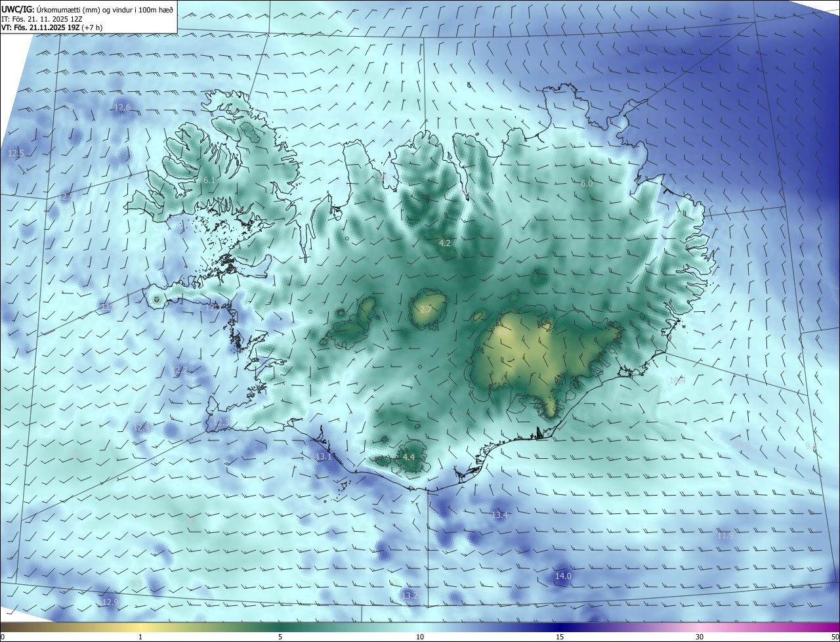The width and height of the screenshot is (840, 642).
Task: Click the 13.1 value label off the south coast
Action: [324, 457]
